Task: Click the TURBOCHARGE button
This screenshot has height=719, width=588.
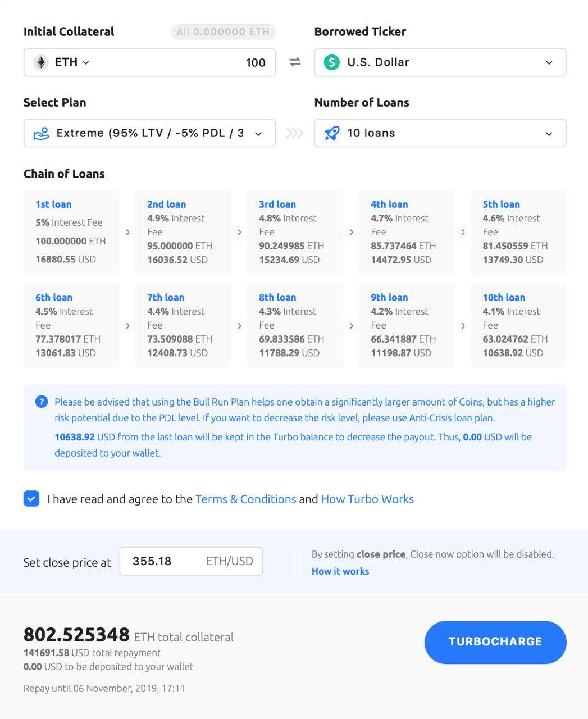Action: [495, 642]
